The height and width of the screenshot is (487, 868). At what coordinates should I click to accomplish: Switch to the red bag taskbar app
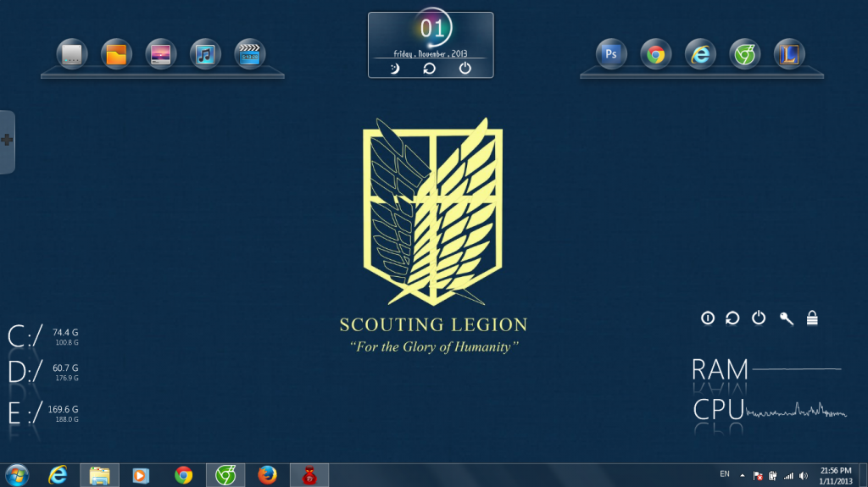(x=309, y=475)
